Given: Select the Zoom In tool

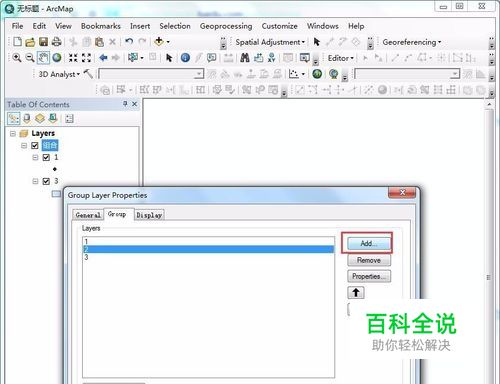Looking at the screenshot, I should (x=17, y=58).
